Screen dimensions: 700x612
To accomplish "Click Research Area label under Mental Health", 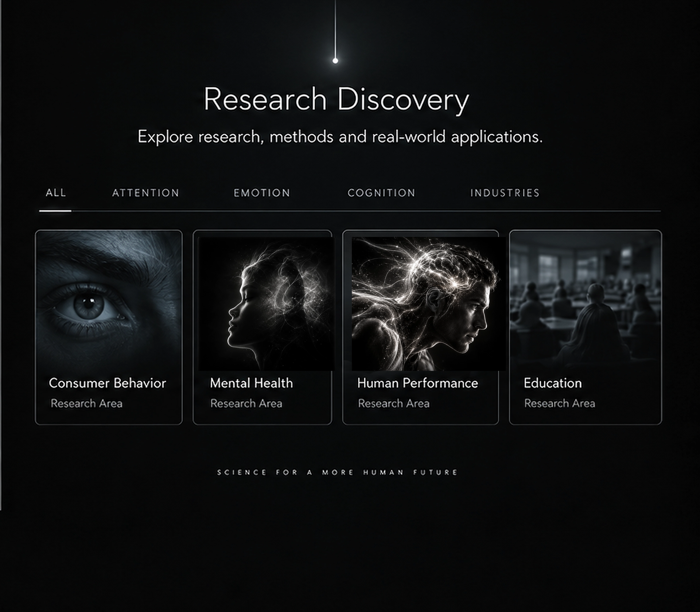I will [x=246, y=404].
